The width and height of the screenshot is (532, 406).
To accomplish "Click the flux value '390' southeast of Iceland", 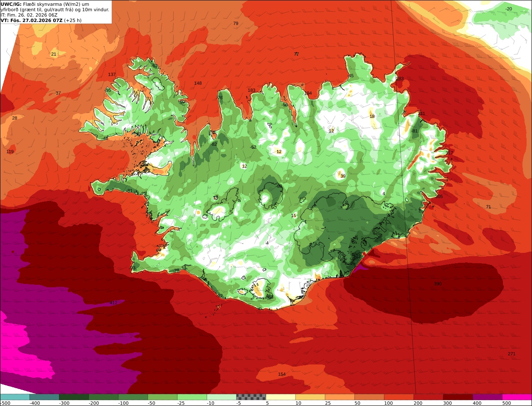I will (438, 284).
